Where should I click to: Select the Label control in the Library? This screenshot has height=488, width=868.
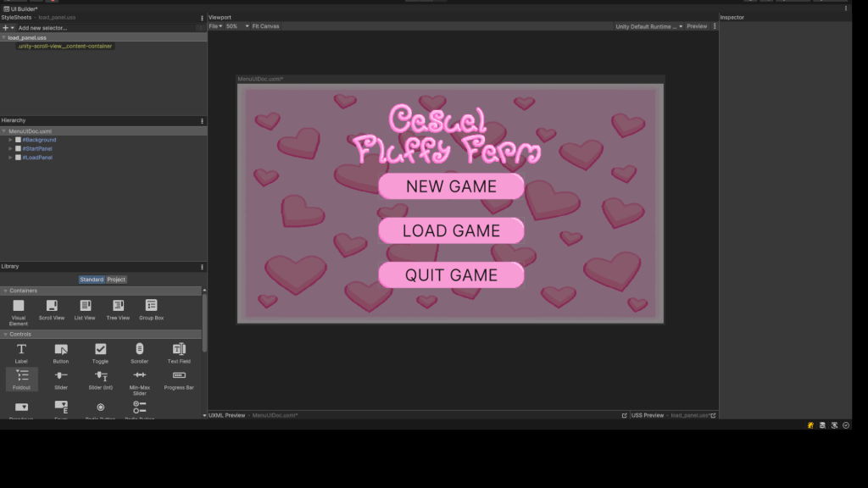pyautogui.click(x=21, y=352)
